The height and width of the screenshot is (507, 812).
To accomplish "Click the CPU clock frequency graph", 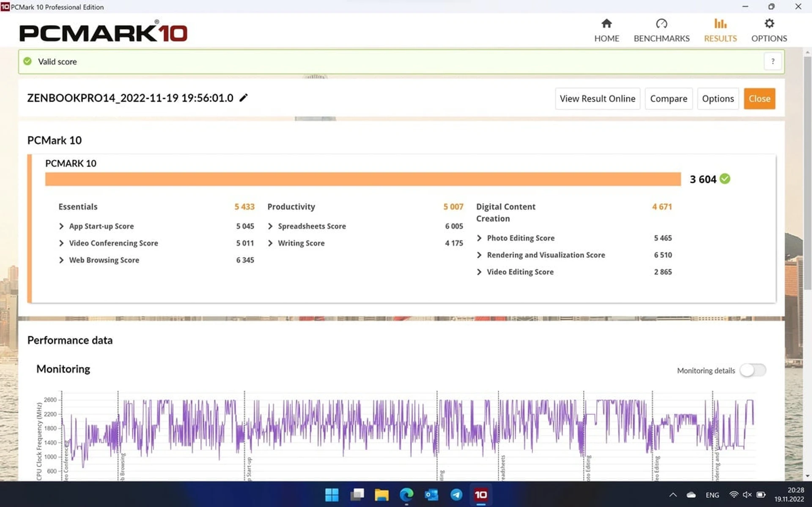I will pos(408,436).
